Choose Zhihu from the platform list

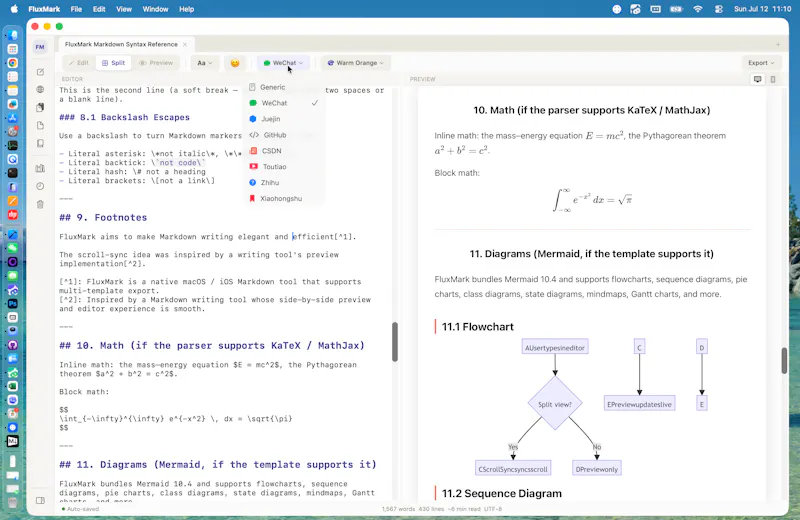pyautogui.click(x=283, y=183)
